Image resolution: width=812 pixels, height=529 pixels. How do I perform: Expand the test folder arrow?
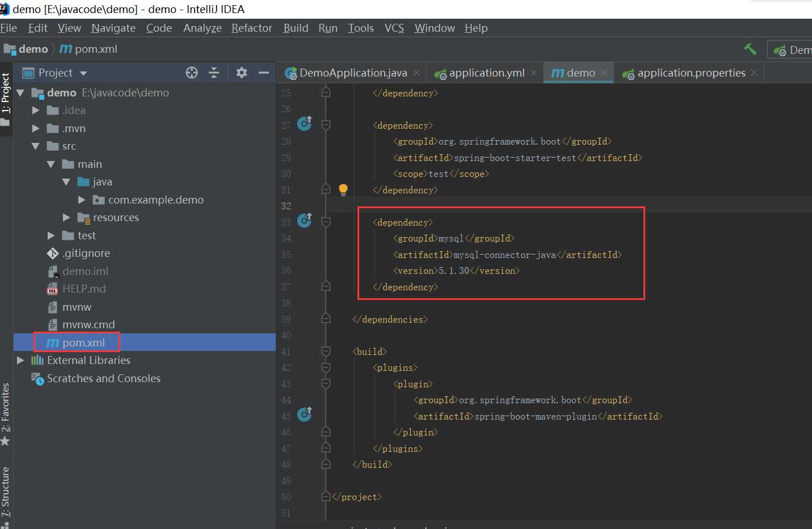[51, 235]
